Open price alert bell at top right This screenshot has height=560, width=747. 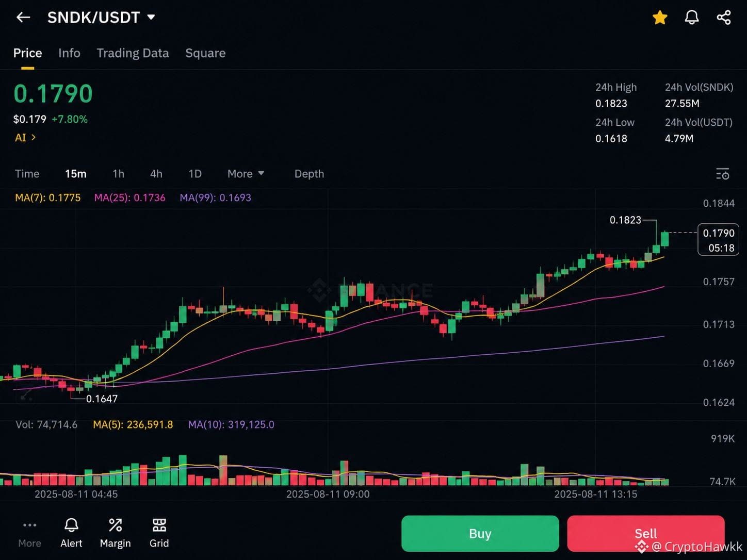[x=692, y=18]
